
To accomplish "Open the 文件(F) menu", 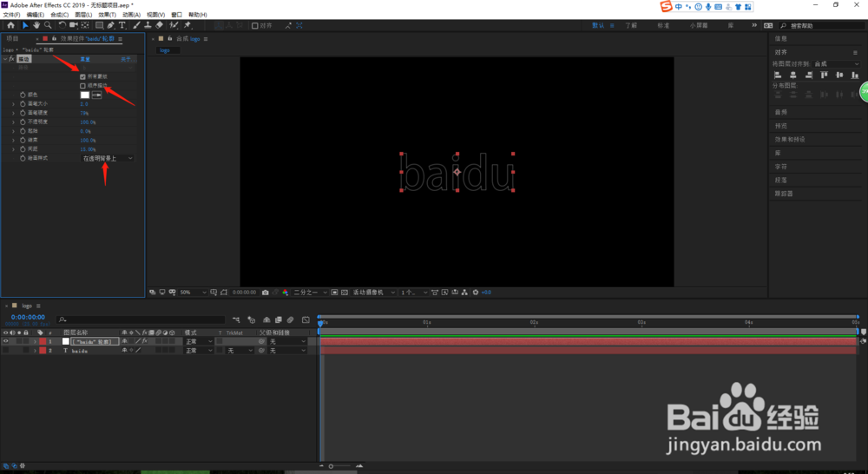I will point(11,15).
